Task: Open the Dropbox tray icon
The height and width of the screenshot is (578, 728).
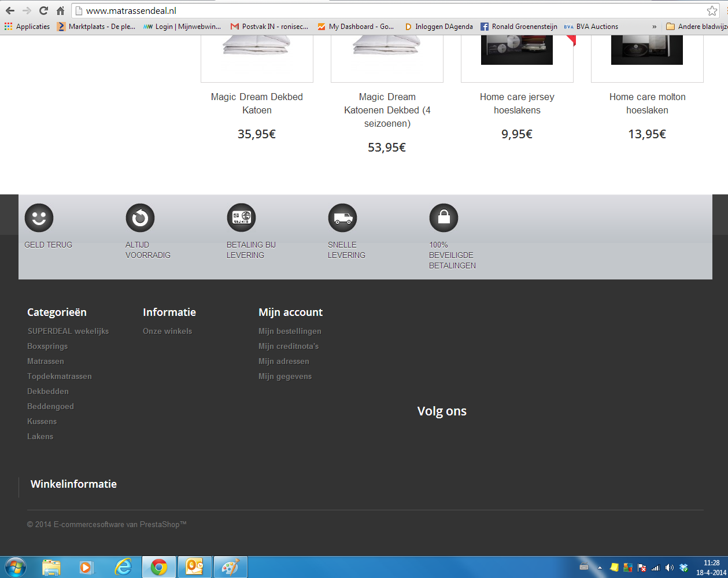Action: pos(683,568)
